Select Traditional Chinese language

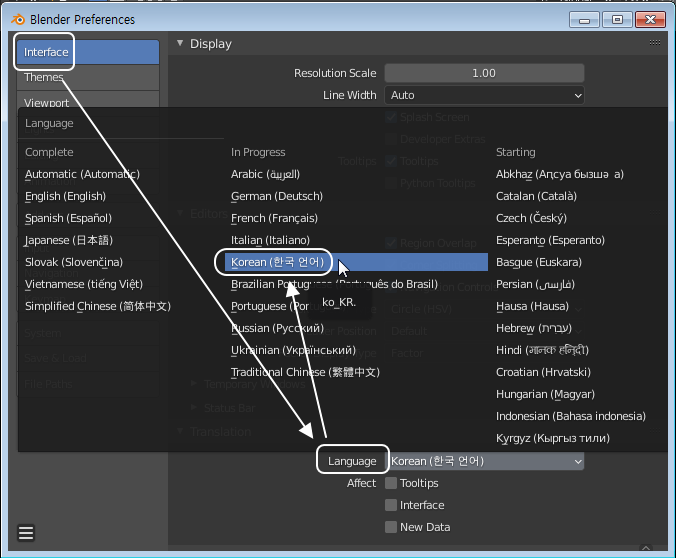coord(305,372)
